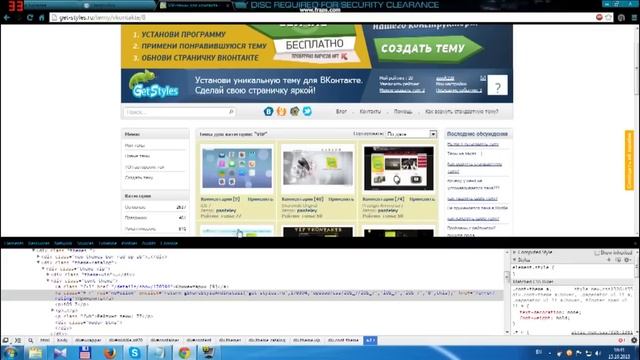Click the taskbar clock showing date
The image size is (640, 360).
tap(619, 353)
